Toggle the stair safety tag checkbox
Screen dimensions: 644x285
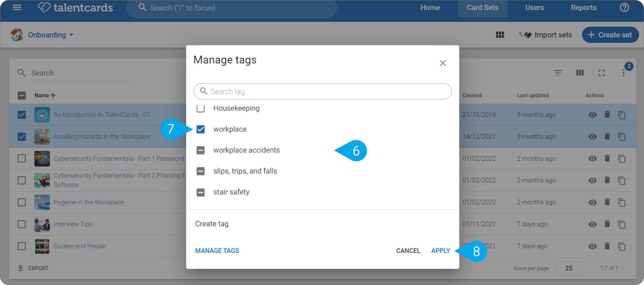[201, 192]
